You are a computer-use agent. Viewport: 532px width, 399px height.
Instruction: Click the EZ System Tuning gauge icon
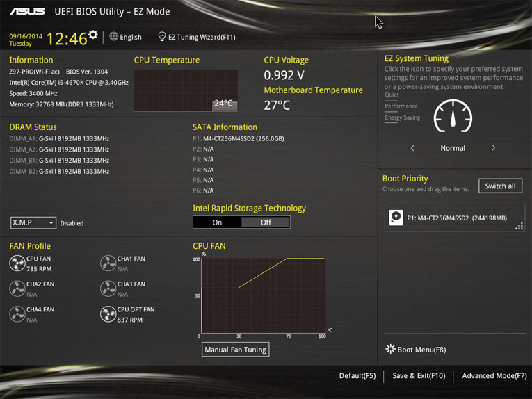pos(453,116)
